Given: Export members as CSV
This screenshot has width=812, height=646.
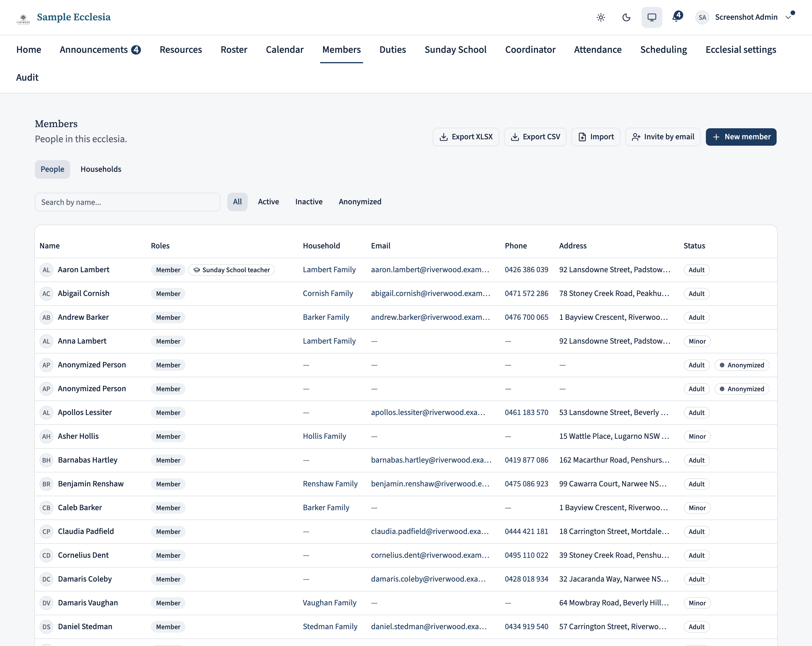Looking at the screenshot, I should click(x=535, y=137).
